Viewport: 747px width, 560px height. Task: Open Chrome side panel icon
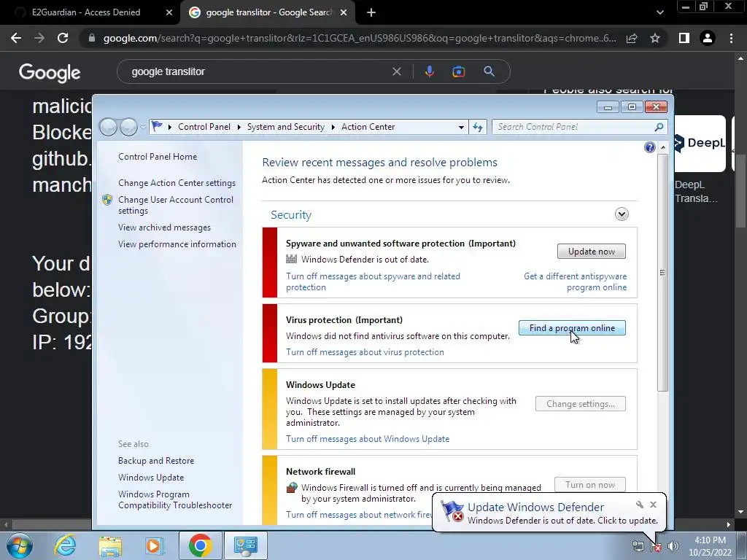684,38
